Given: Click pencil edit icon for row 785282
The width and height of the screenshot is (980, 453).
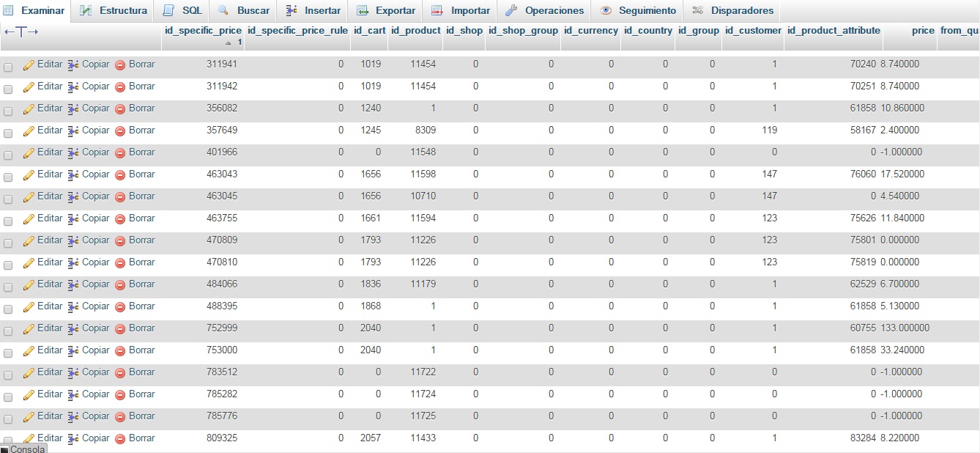Looking at the screenshot, I should [29, 394].
